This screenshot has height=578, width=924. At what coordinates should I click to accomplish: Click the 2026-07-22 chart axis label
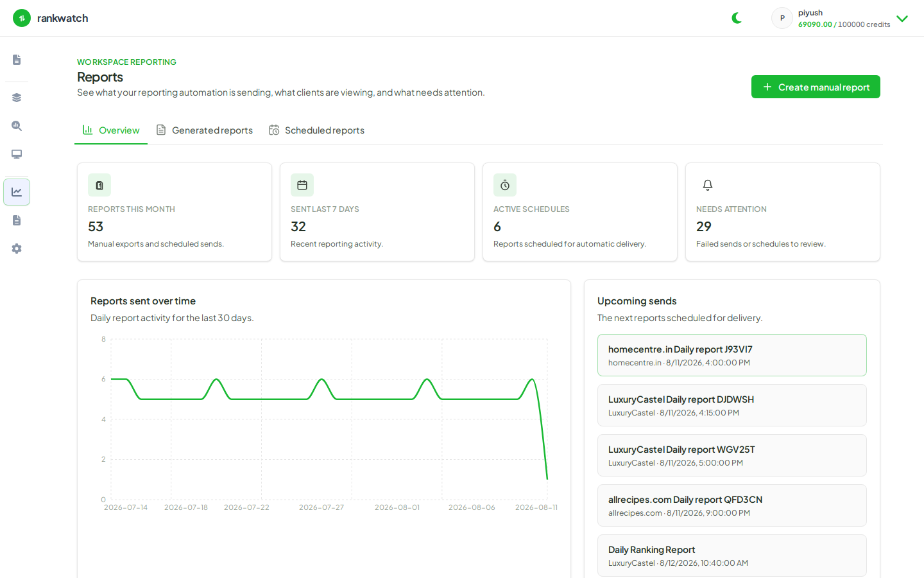pos(246,507)
